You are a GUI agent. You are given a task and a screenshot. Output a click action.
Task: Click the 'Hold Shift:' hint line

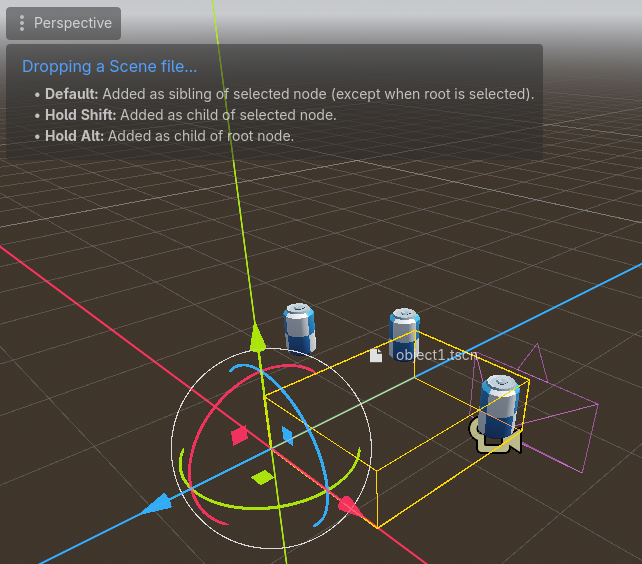click(186, 115)
